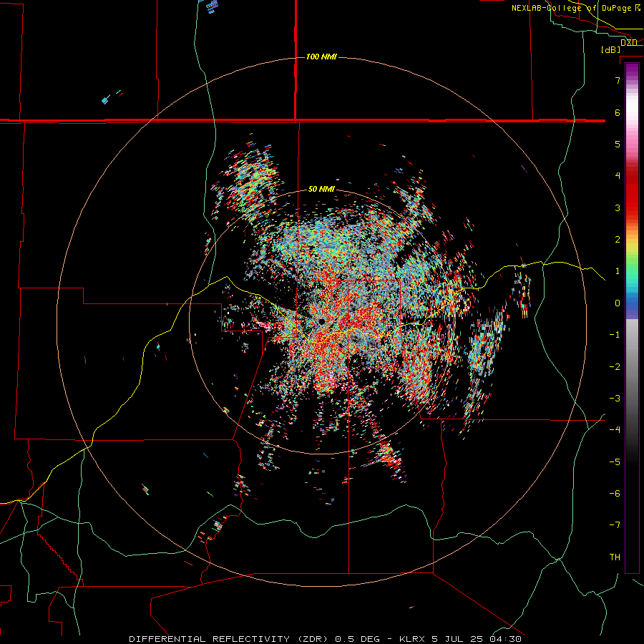The image size is (644, 644).
Task: Click the 5 JUL 25 04:30 timestamp
Action: pyautogui.click(x=477, y=639)
